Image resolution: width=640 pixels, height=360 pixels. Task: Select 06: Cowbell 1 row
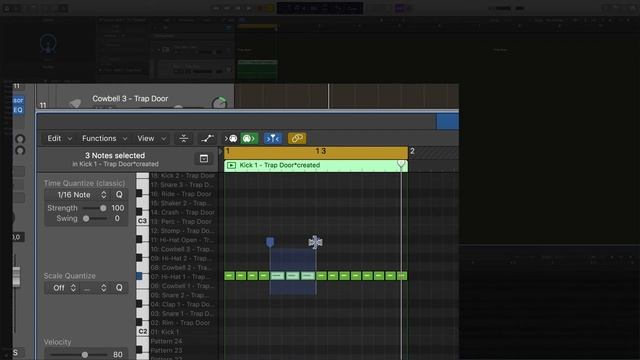[x=182, y=286]
